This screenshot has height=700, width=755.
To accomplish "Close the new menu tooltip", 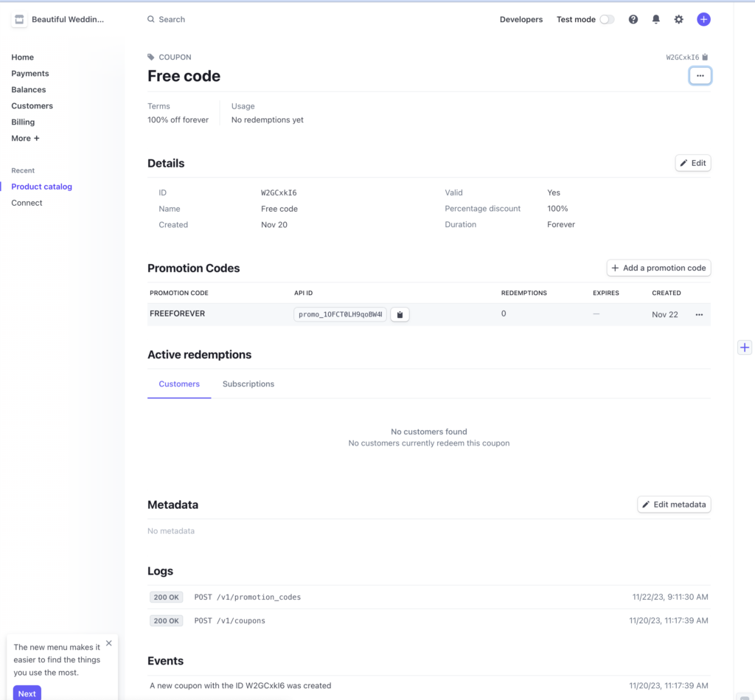I will click(109, 643).
